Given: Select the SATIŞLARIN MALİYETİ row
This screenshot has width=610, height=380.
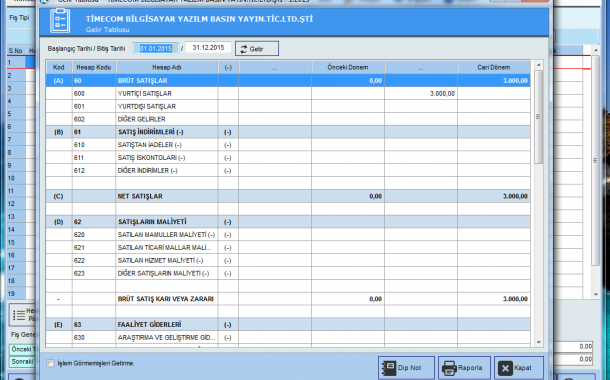Looking at the screenshot, I should coord(288,222).
